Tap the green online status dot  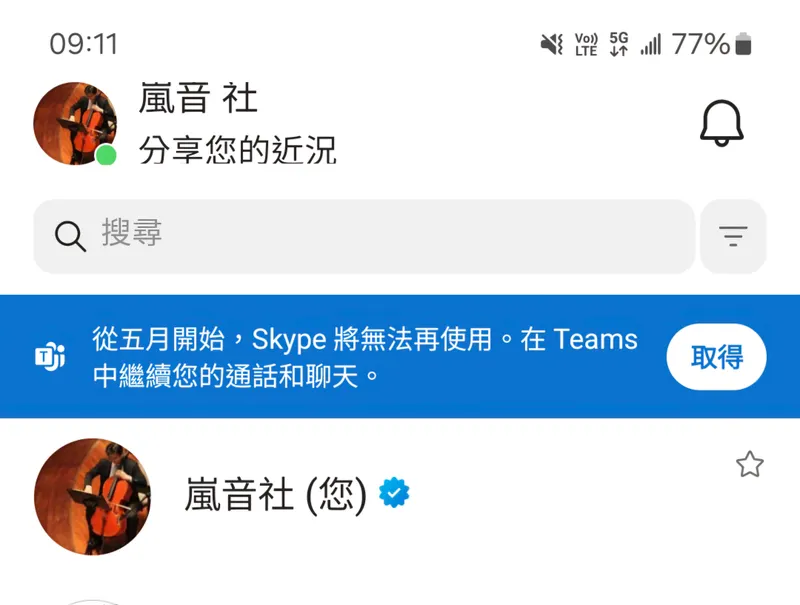[106, 155]
